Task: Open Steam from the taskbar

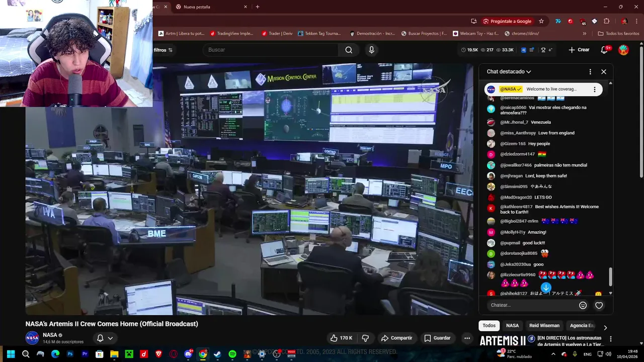Action: (217, 354)
